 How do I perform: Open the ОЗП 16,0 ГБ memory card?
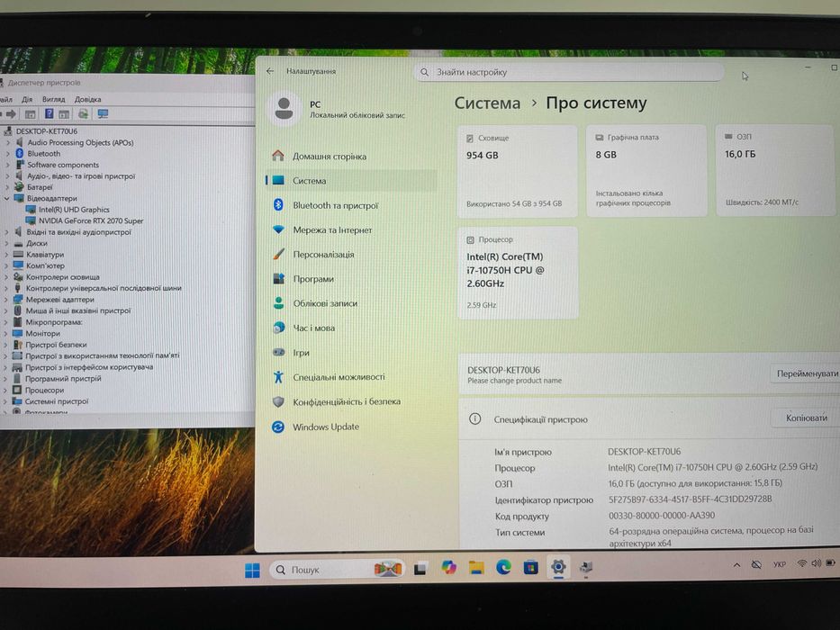pyautogui.click(x=775, y=170)
